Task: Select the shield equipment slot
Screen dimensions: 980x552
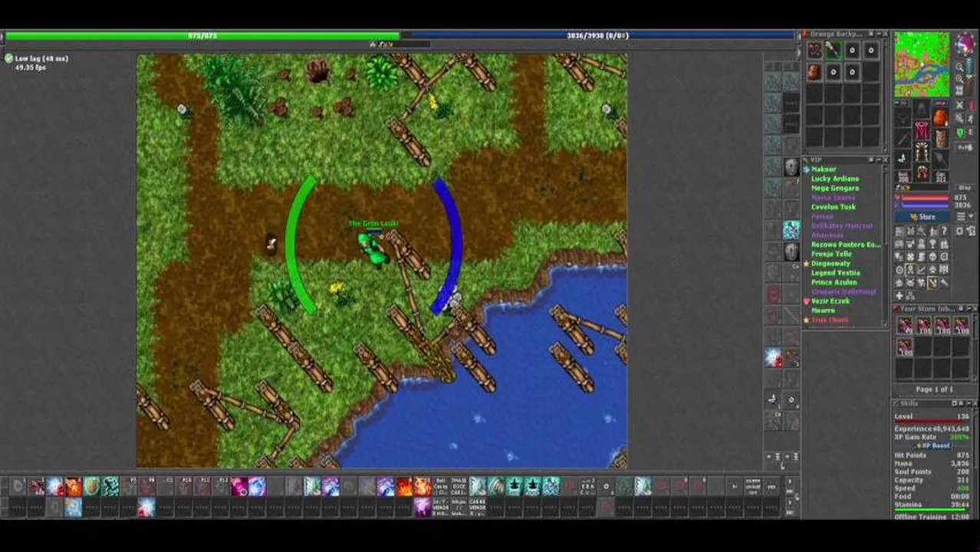Action: pyautogui.click(x=940, y=138)
